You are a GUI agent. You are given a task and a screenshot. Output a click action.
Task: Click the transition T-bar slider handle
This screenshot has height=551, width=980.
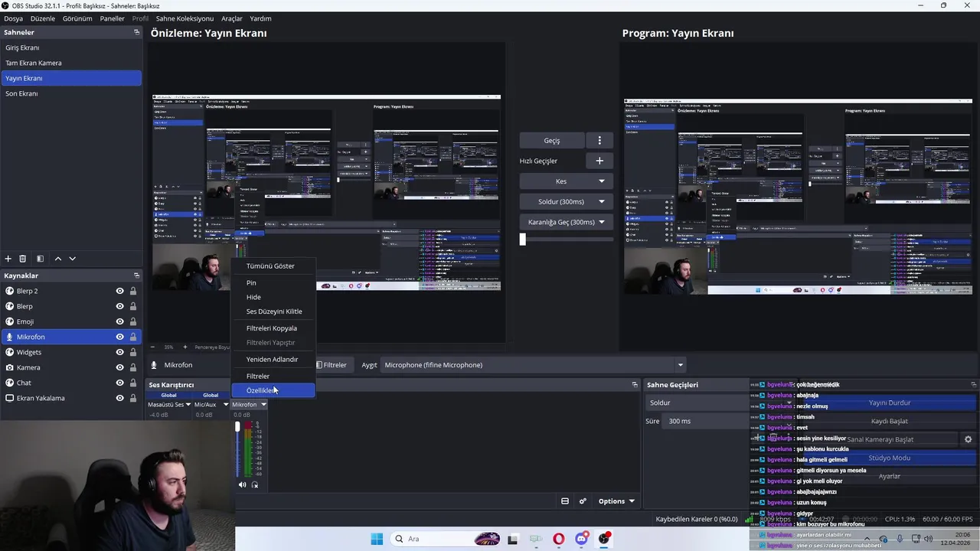point(523,240)
